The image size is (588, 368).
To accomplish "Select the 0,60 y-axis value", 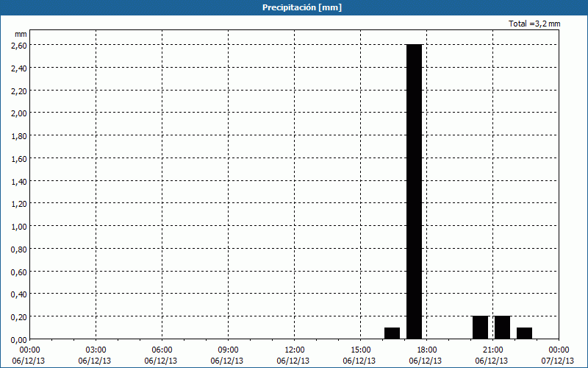I will tap(19, 272).
